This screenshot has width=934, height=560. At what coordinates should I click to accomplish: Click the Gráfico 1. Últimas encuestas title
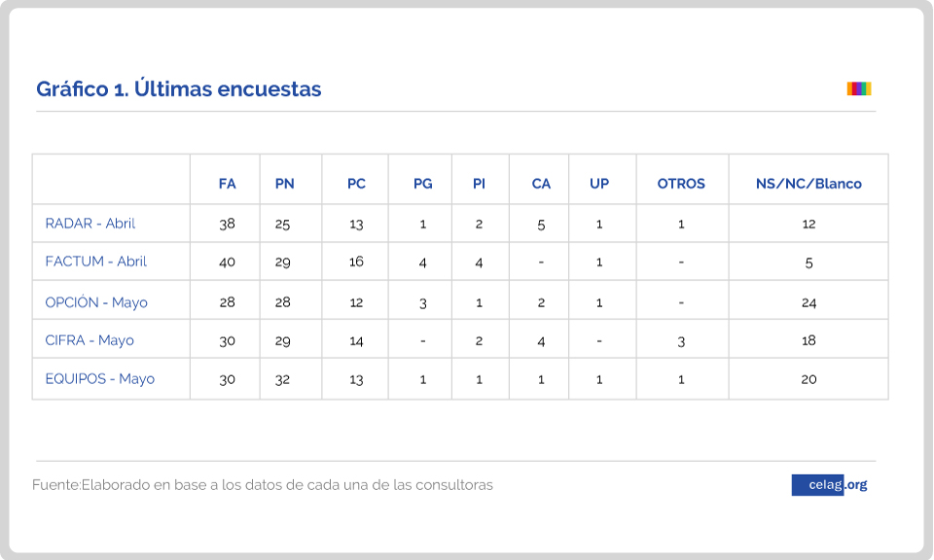[x=179, y=88]
